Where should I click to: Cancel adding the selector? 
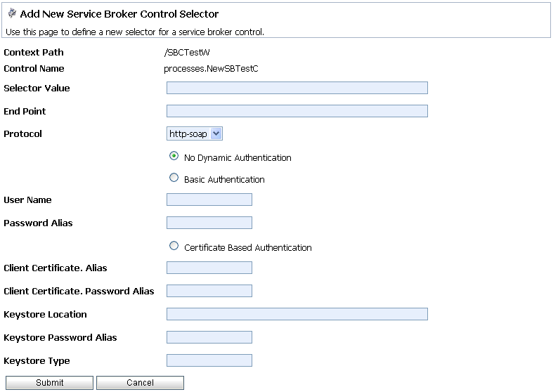(x=141, y=383)
